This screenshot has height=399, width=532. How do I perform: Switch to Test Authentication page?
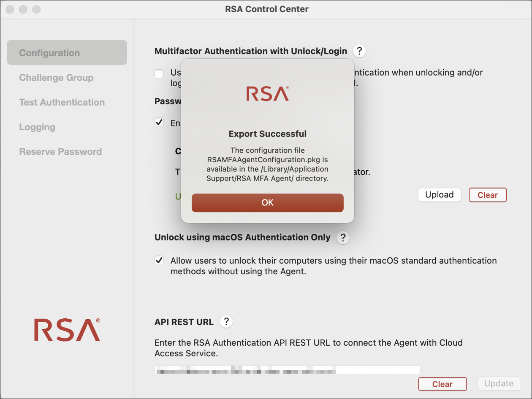pyautogui.click(x=62, y=102)
